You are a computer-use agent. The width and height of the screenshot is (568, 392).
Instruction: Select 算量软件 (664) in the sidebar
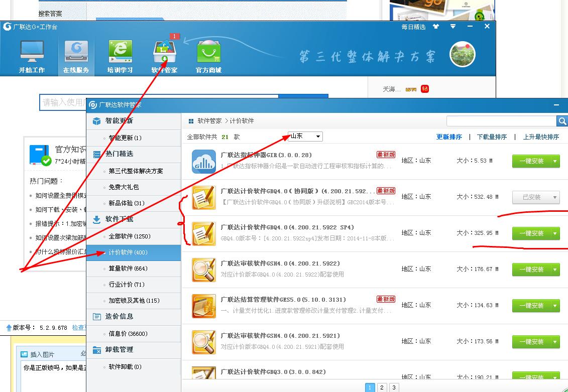click(134, 269)
